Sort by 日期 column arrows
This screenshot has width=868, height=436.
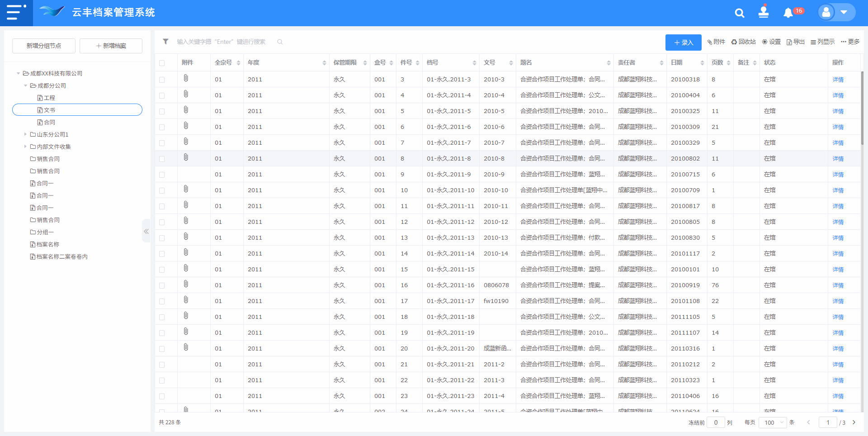[x=702, y=63]
